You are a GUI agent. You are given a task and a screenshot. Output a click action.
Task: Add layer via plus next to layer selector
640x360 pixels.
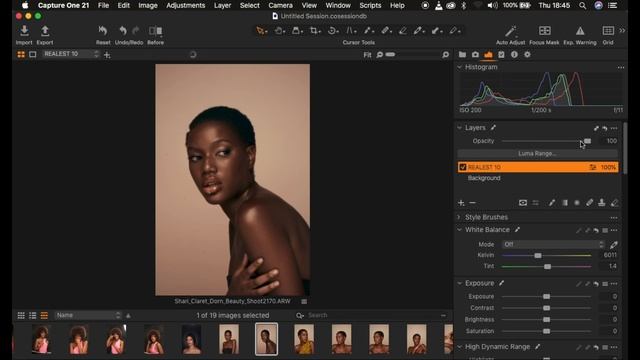[107, 55]
